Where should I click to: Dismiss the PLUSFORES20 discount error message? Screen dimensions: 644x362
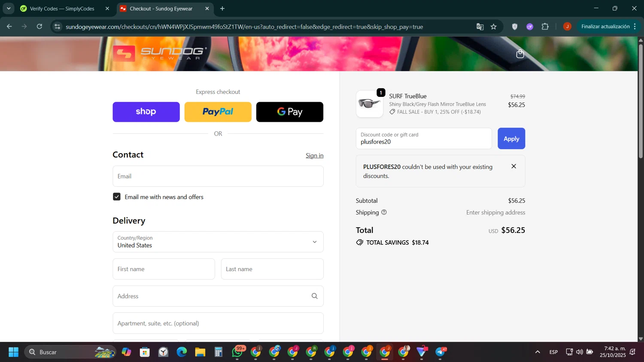click(513, 166)
